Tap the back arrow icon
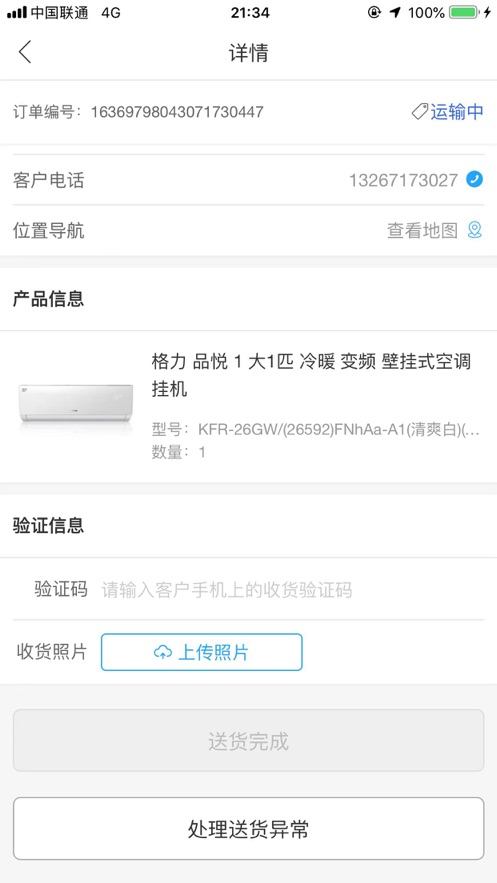 tap(25, 52)
